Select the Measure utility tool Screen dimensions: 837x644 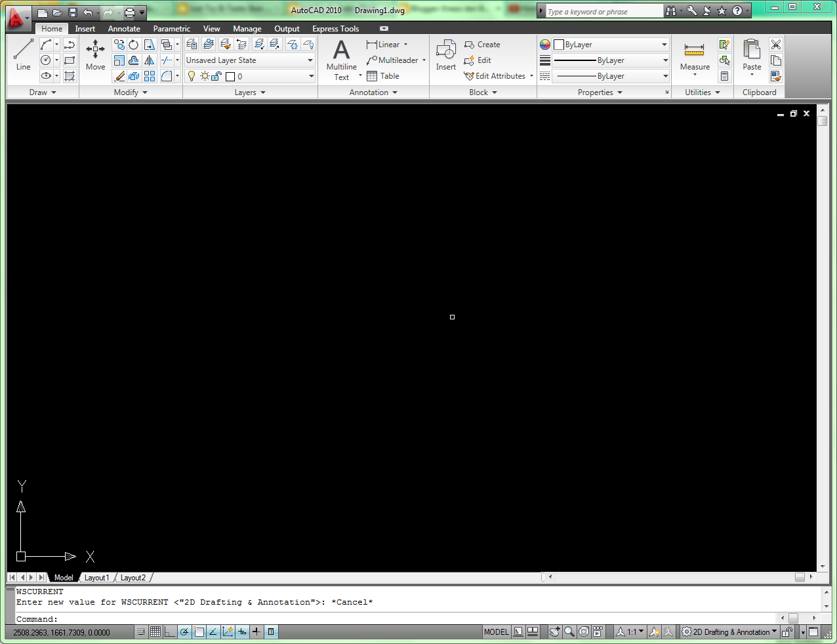(695, 57)
